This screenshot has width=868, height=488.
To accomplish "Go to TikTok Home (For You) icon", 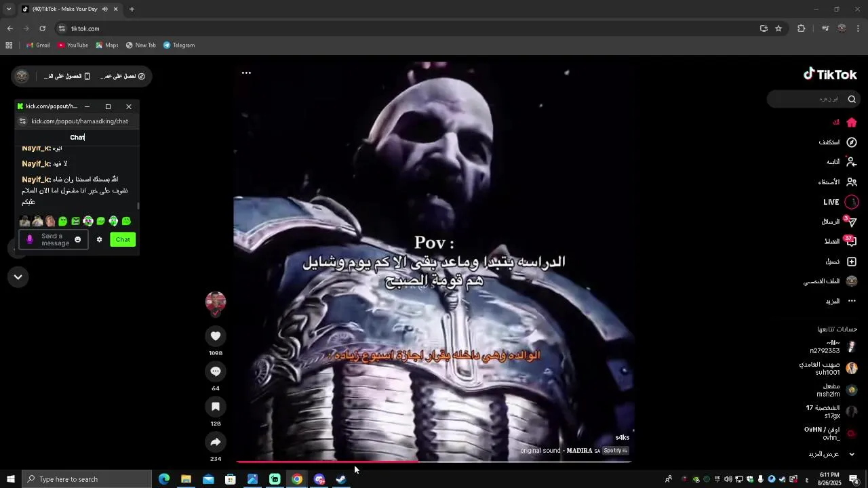I will pyautogui.click(x=852, y=123).
